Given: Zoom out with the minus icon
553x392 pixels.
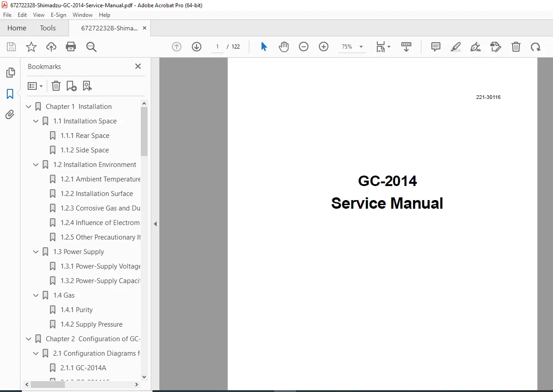Looking at the screenshot, I should coord(304,47).
